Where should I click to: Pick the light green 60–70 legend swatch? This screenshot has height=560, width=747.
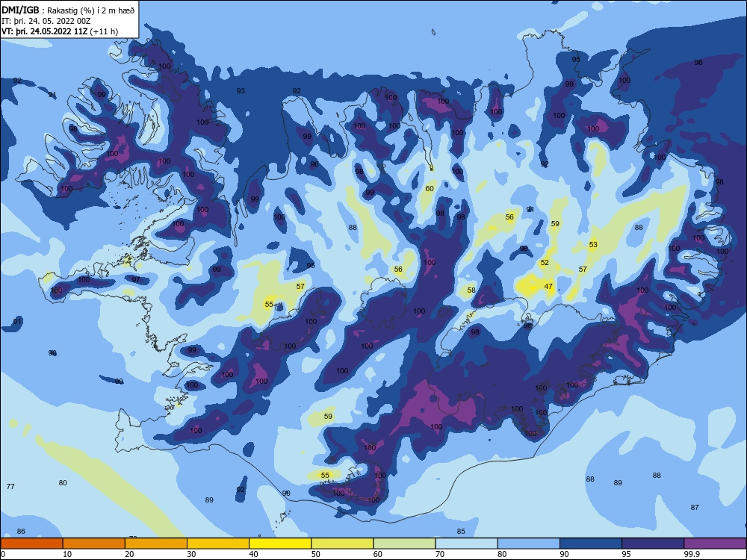404,544
